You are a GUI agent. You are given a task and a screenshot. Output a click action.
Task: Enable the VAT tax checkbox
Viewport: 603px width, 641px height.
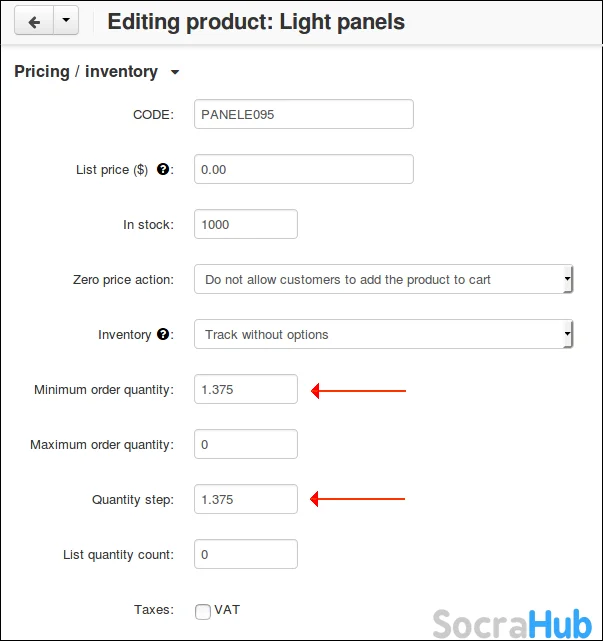click(x=203, y=611)
